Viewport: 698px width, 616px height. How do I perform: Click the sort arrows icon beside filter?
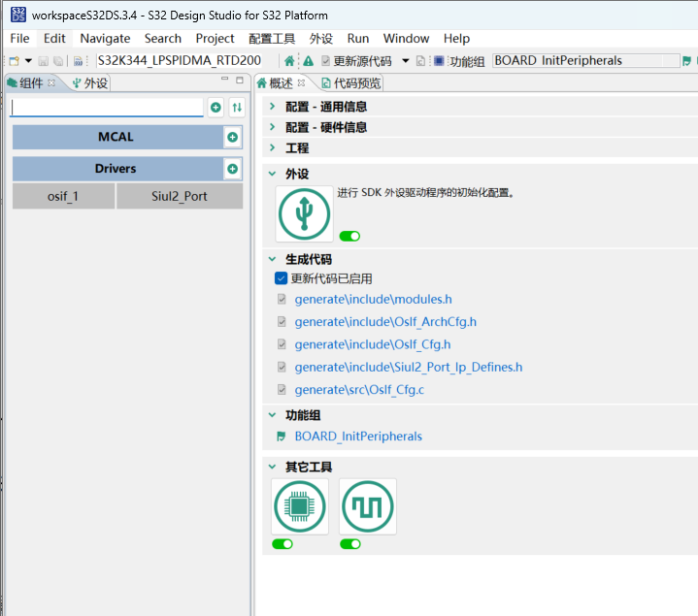[x=237, y=107]
